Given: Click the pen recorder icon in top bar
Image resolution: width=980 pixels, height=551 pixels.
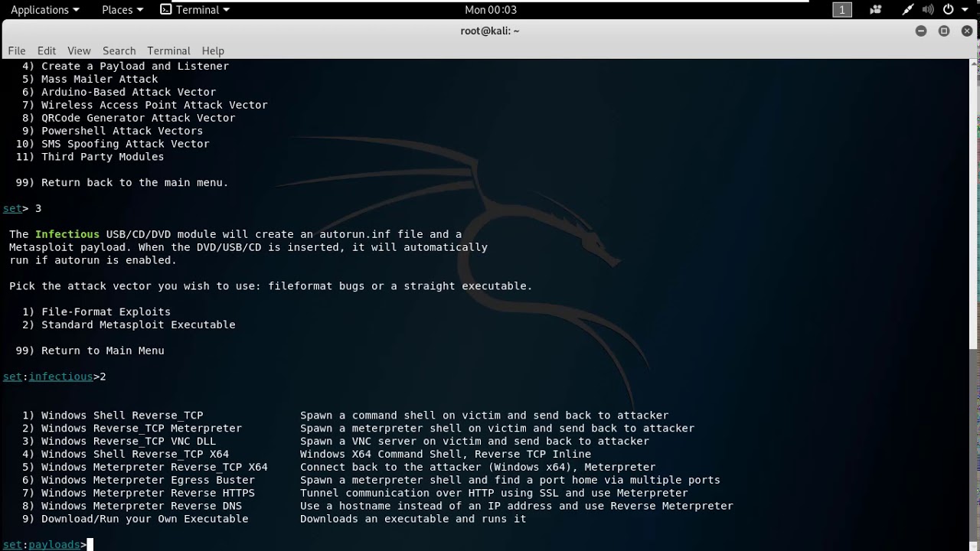Looking at the screenshot, I should pyautogui.click(x=907, y=10).
